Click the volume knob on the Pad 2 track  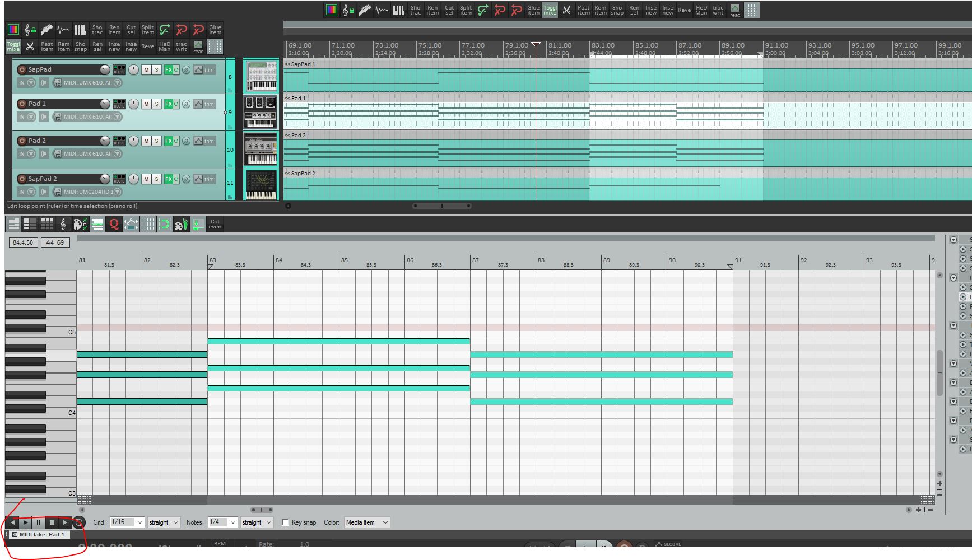(105, 140)
